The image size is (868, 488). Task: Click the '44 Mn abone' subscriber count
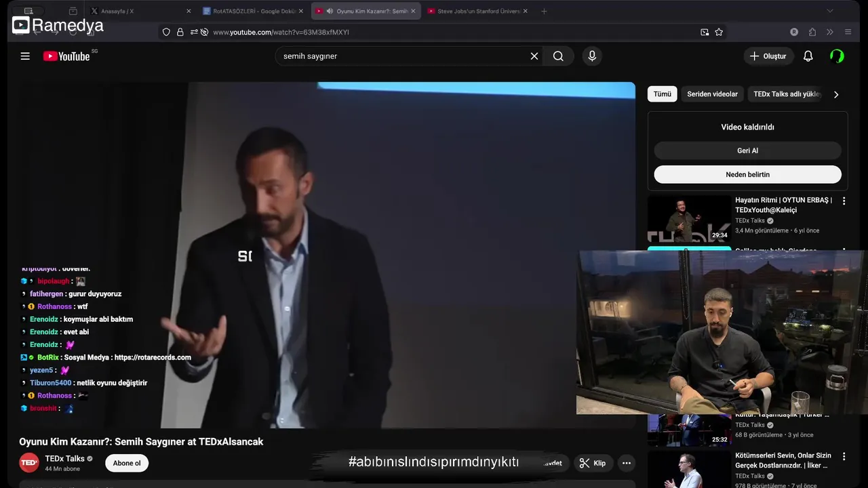pyautogui.click(x=62, y=469)
